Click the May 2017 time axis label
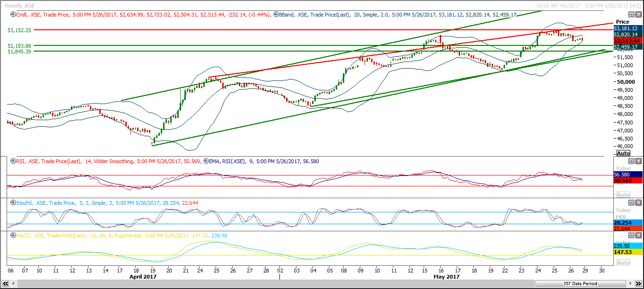Image resolution: width=644 pixels, height=289 pixels. [446, 277]
